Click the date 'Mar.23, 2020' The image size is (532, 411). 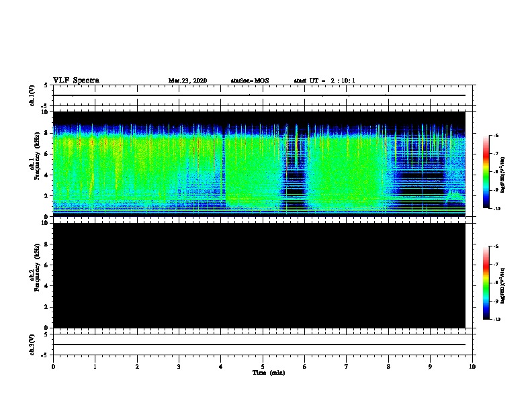187,81
